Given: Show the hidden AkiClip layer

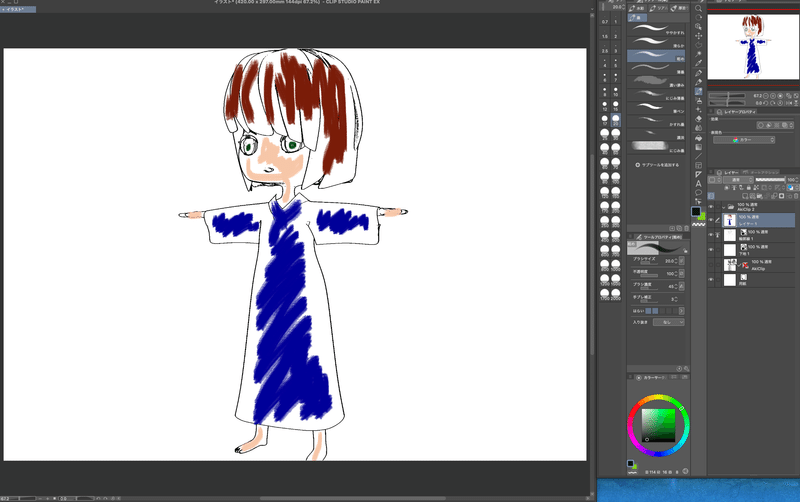Looking at the screenshot, I should click(x=711, y=264).
